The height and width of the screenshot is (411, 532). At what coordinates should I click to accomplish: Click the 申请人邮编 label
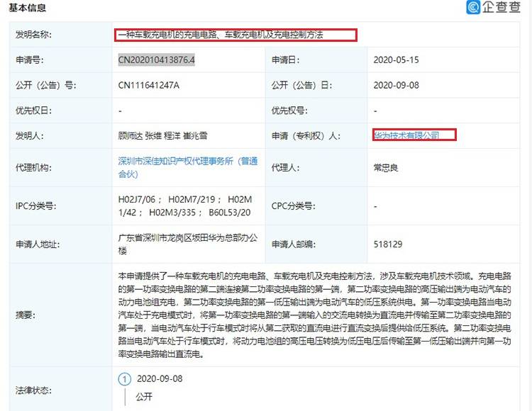(294, 244)
